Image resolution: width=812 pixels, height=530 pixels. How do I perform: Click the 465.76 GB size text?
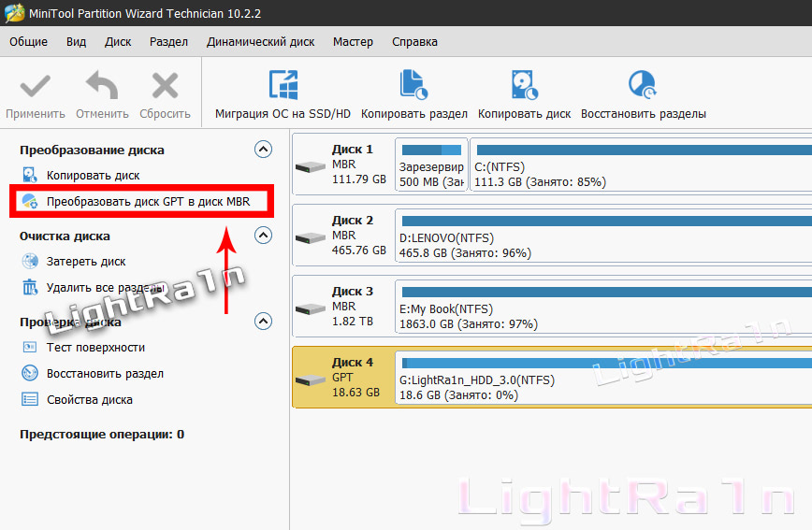[x=359, y=250]
